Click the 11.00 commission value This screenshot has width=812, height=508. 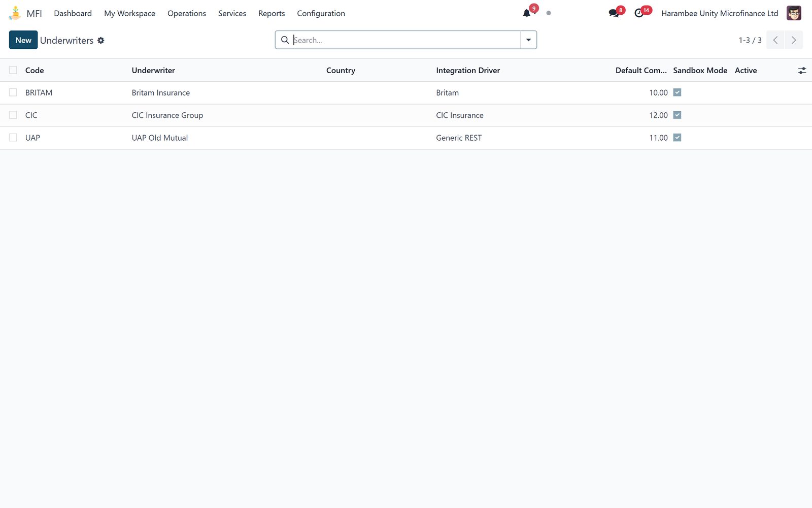(659, 138)
